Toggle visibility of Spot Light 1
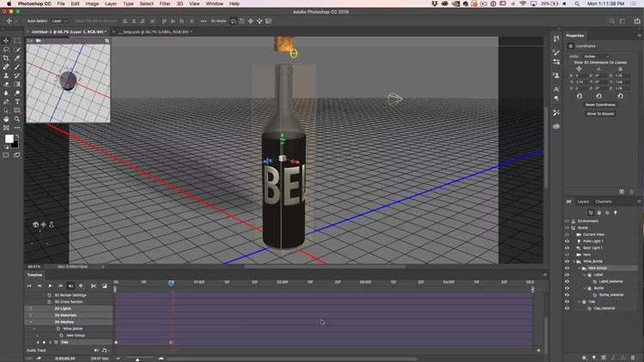 click(567, 248)
